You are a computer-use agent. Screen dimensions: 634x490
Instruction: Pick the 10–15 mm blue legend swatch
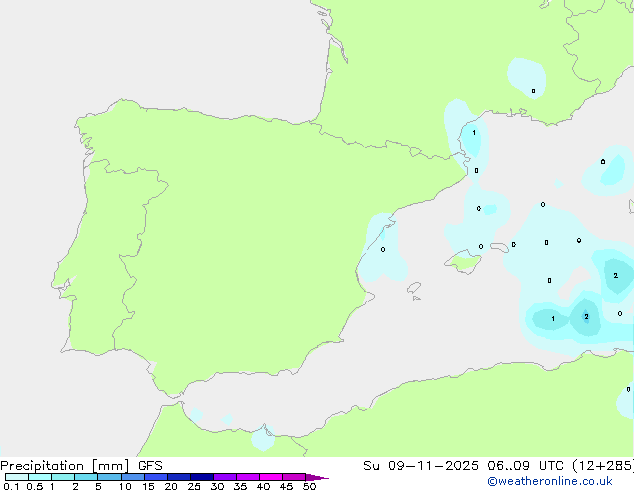pos(133,477)
